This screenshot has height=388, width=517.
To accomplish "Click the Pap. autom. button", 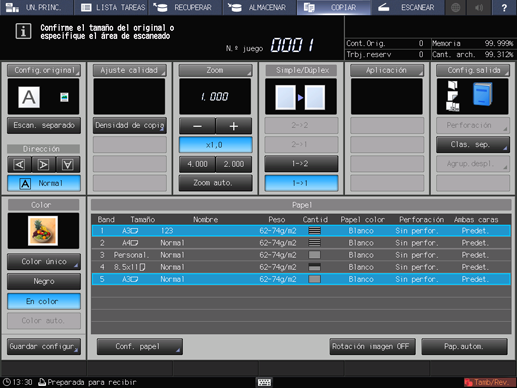I will pyautogui.click(x=464, y=346).
